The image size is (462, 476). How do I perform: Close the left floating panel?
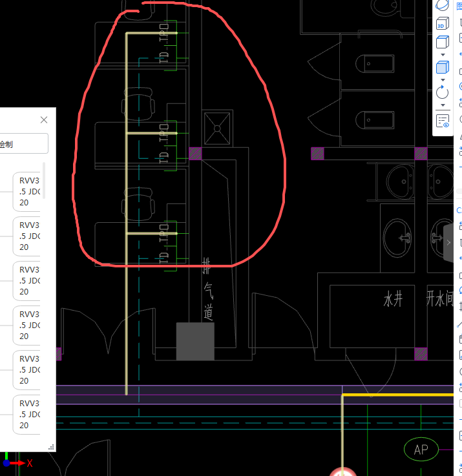[x=44, y=120]
